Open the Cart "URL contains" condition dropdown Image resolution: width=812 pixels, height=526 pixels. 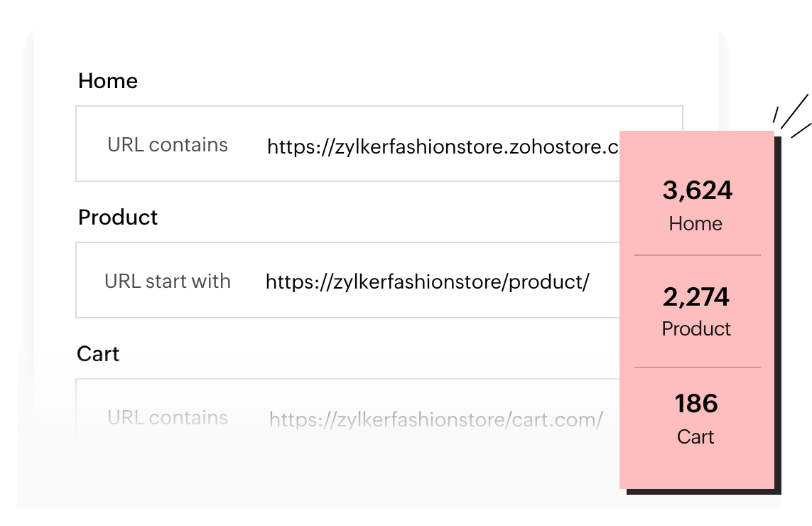pyautogui.click(x=168, y=418)
